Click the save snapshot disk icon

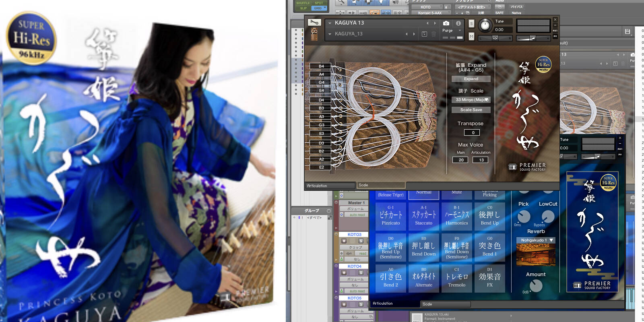coord(424,34)
